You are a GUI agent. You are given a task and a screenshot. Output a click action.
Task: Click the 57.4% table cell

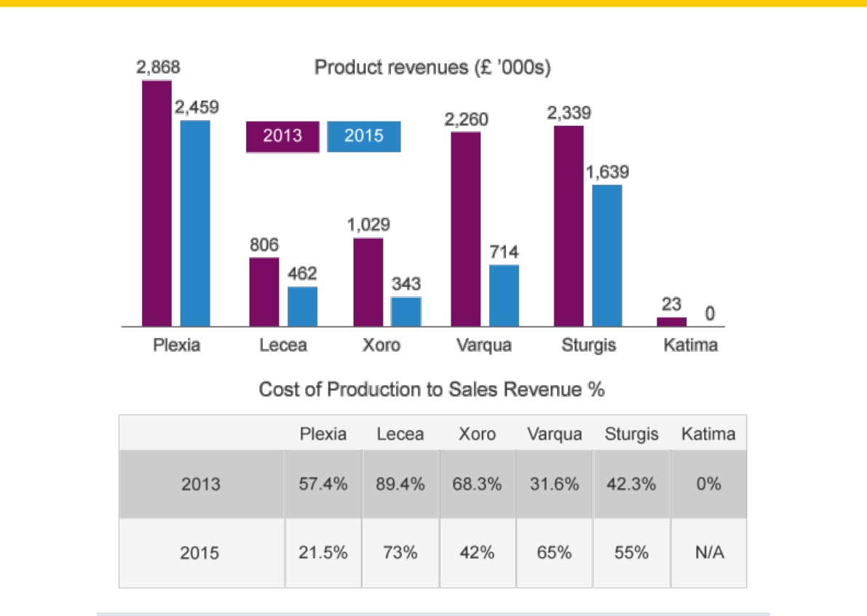tap(323, 484)
